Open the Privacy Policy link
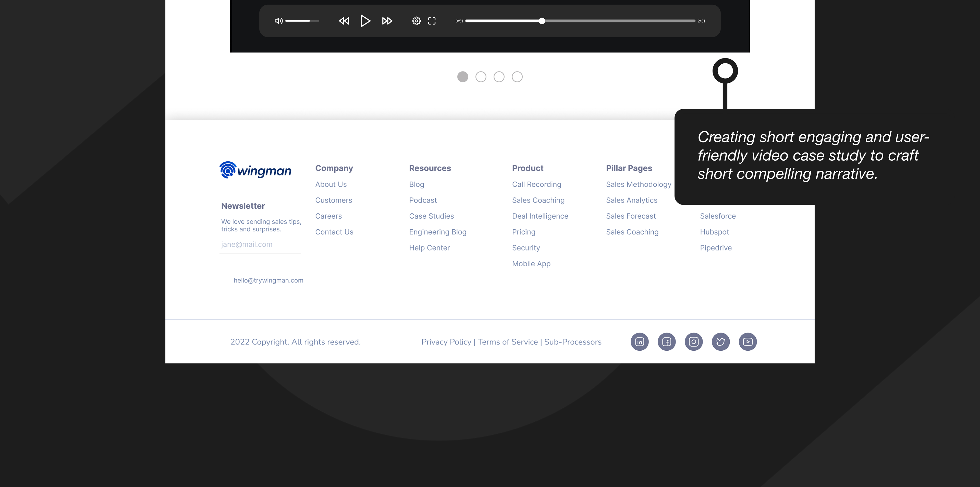The width and height of the screenshot is (980, 487). [x=446, y=342]
